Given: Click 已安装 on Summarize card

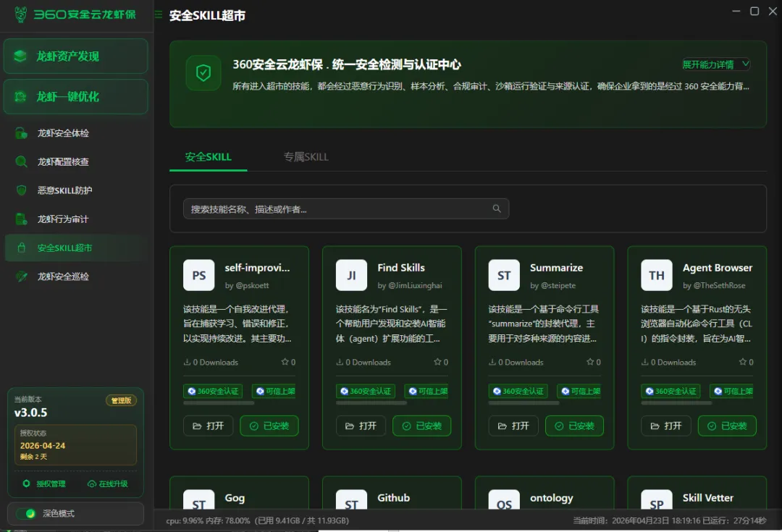Looking at the screenshot, I should pyautogui.click(x=574, y=426).
